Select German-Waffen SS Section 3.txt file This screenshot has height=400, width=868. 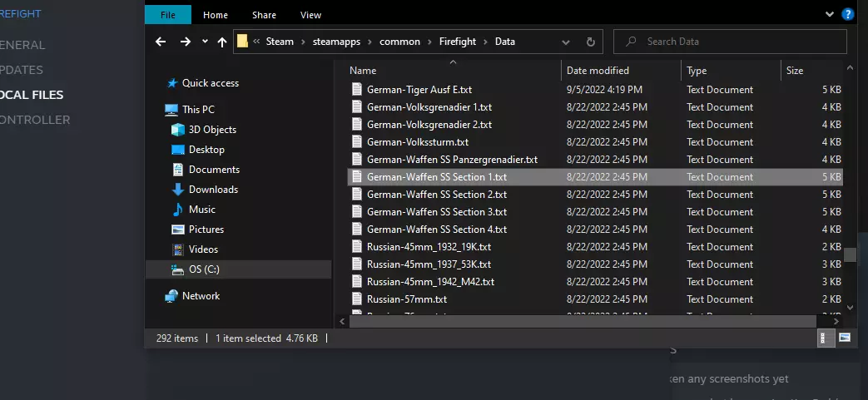[436, 212]
